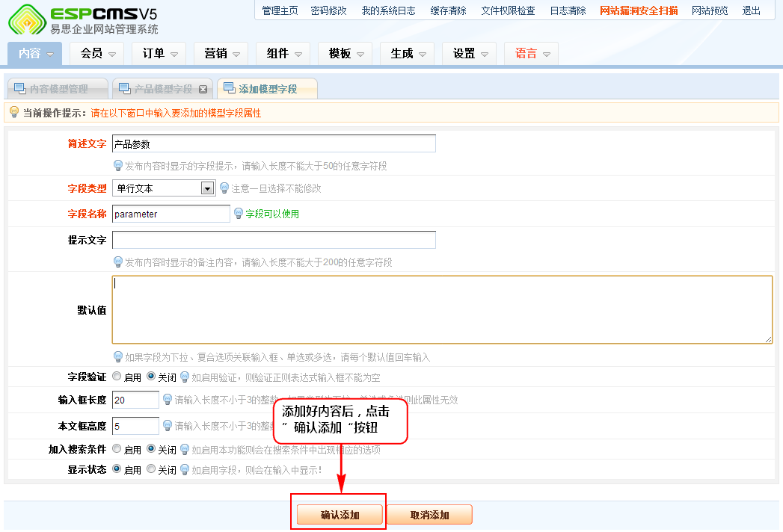783x532 pixels.
Task: Click the hint bulb next to 字段可以使用
Action: click(239, 214)
